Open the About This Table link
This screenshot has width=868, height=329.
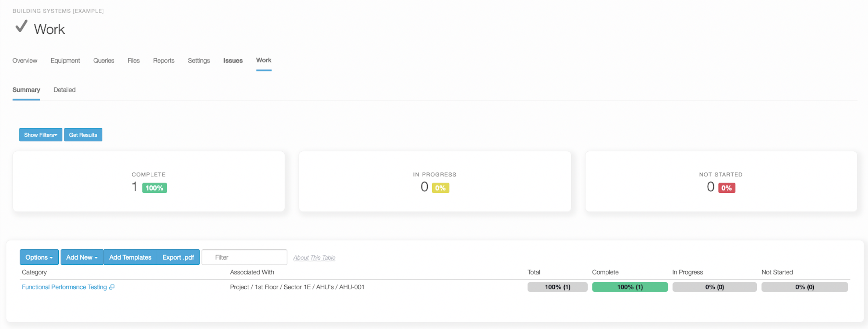(x=314, y=258)
